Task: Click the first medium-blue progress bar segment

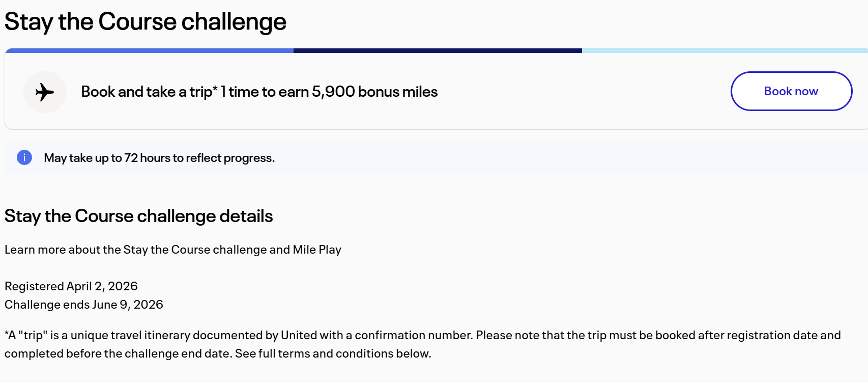Action: (150, 50)
